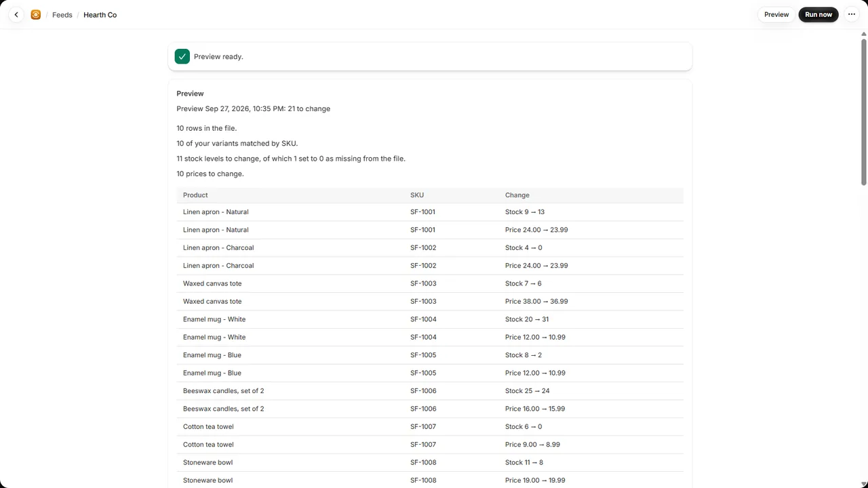The width and height of the screenshot is (868, 488).
Task: Click 'Linen apron - Natural' in the stock row
Action: click(216, 212)
